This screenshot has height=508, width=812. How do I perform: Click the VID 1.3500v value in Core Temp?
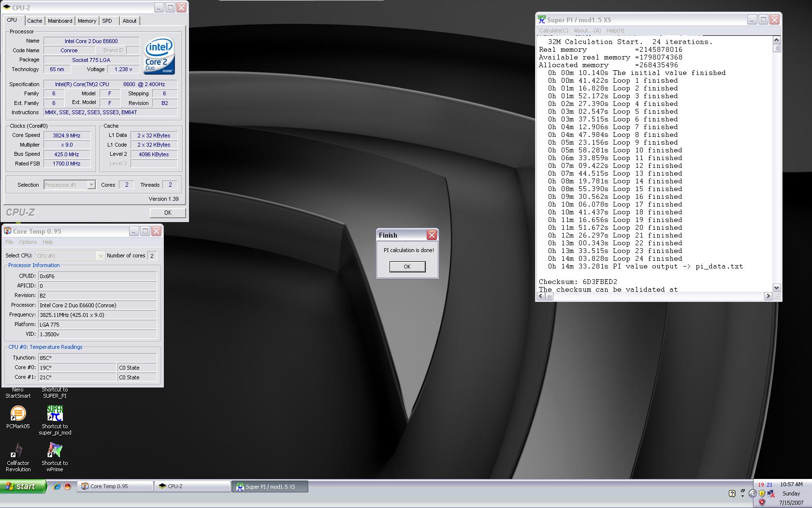[x=97, y=334]
